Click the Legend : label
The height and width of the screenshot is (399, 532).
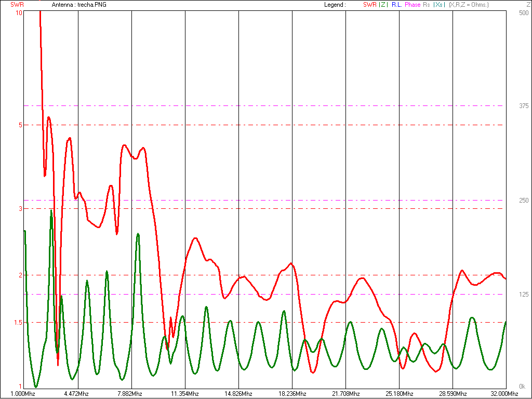coord(335,5)
